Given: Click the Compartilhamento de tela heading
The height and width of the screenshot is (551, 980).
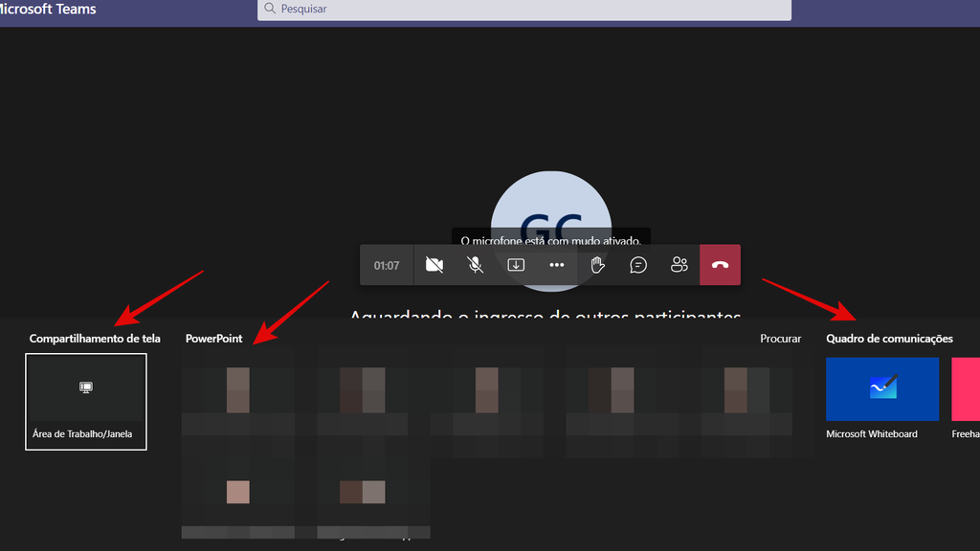Looking at the screenshot, I should click(95, 338).
